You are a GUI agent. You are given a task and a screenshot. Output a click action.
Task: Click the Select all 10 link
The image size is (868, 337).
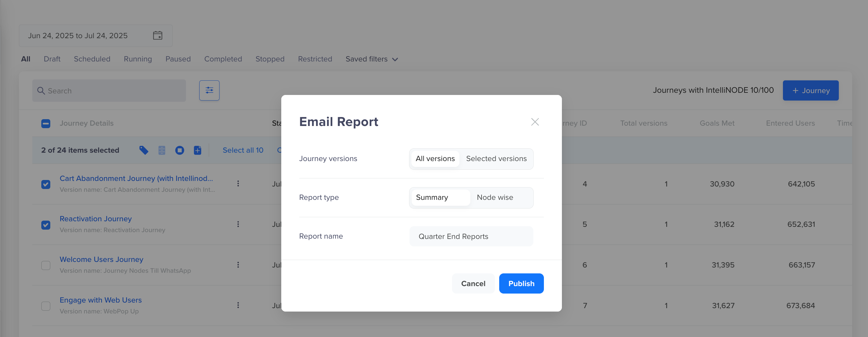(x=243, y=150)
